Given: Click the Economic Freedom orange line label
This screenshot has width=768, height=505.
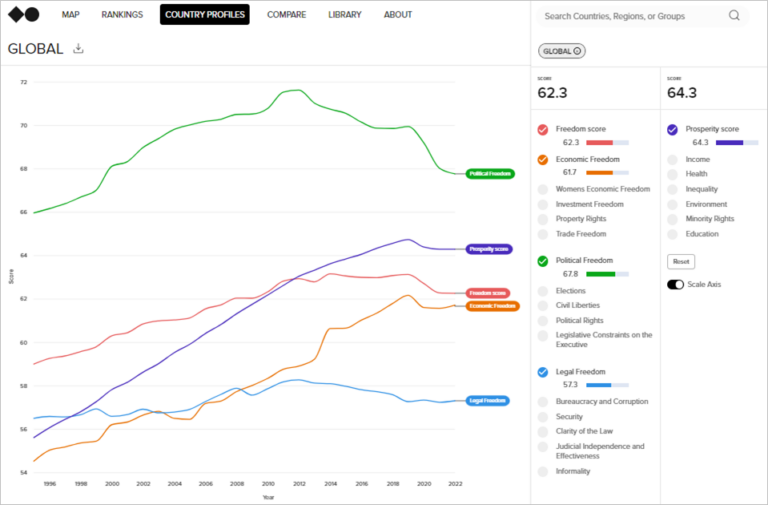Looking at the screenshot, I should pyautogui.click(x=492, y=306).
